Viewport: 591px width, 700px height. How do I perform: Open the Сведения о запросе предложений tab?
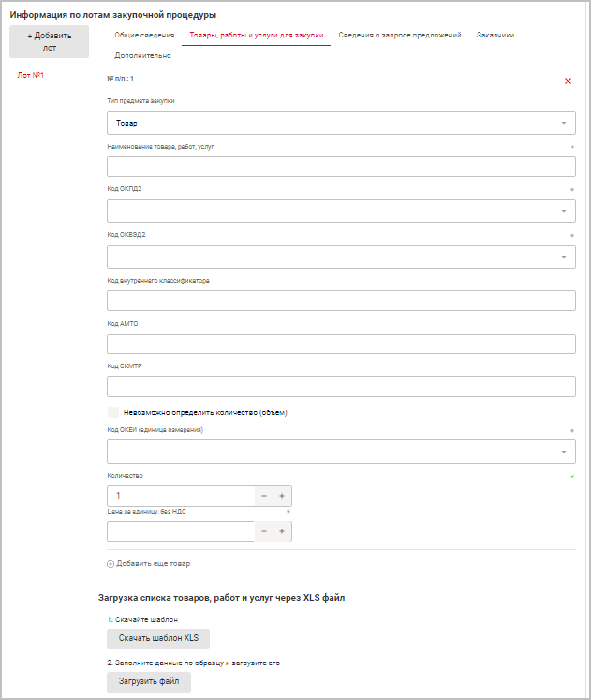(400, 35)
